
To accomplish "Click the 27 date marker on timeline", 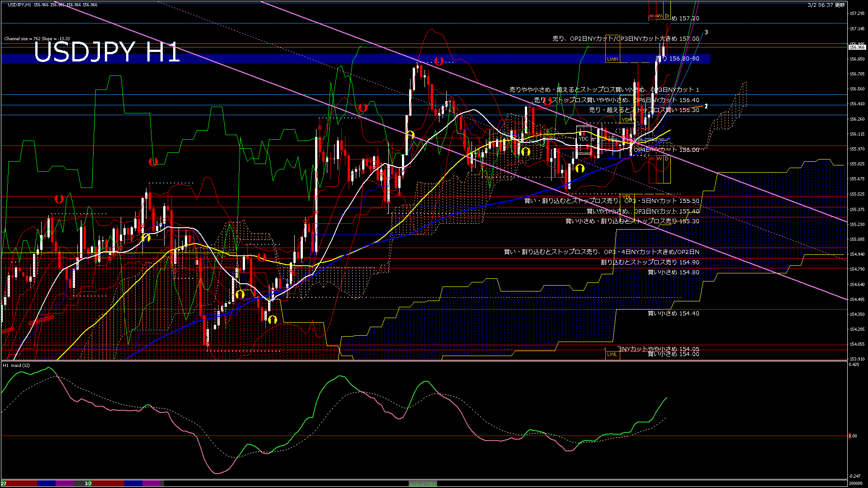I will click(4, 483).
